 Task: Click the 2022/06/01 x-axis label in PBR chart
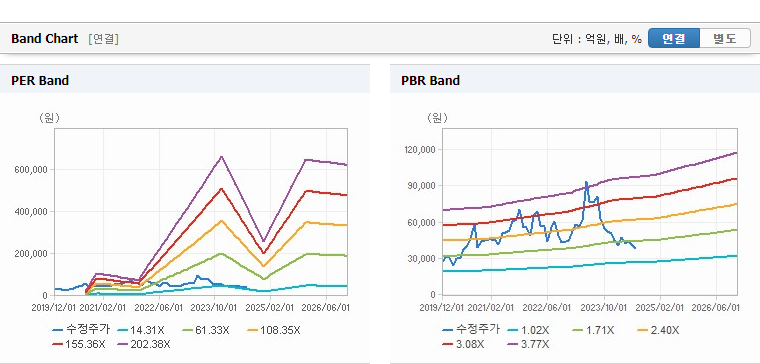[548, 308]
